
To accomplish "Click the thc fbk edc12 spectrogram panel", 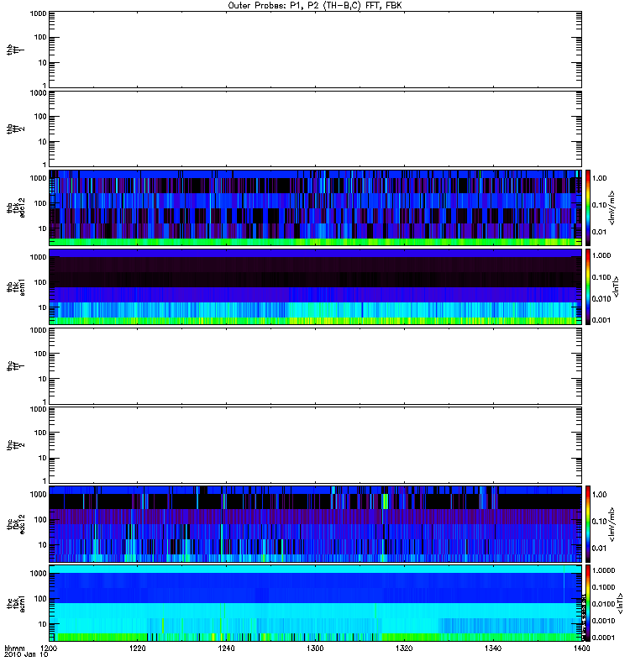I will 316,523.
